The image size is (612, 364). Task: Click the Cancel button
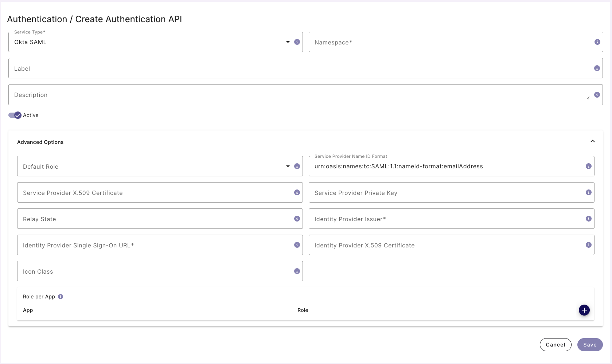coord(555,344)
